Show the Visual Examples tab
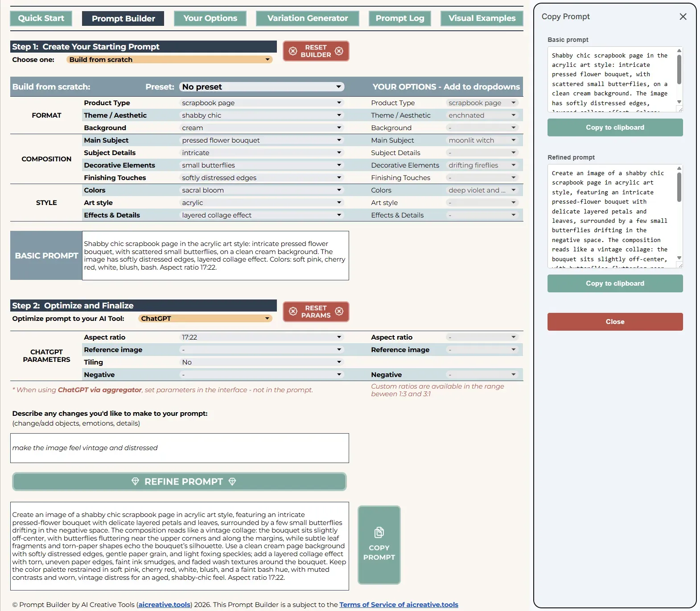 click(482, 18)
